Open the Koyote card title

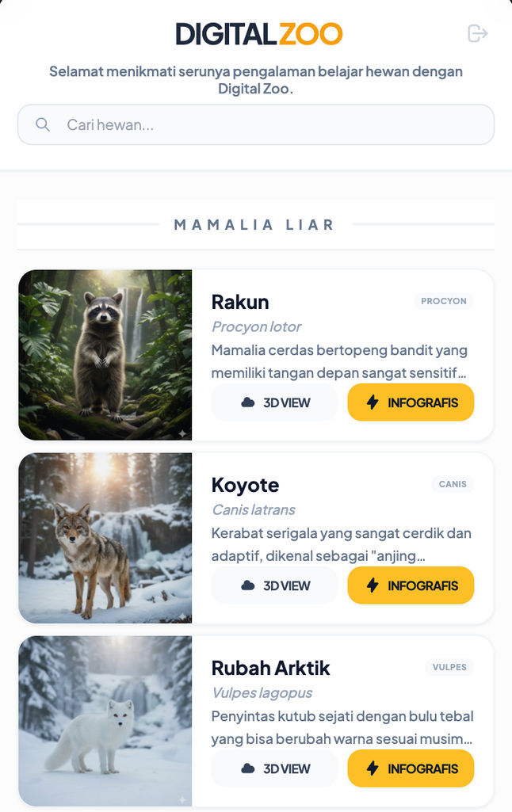[245, 486]
